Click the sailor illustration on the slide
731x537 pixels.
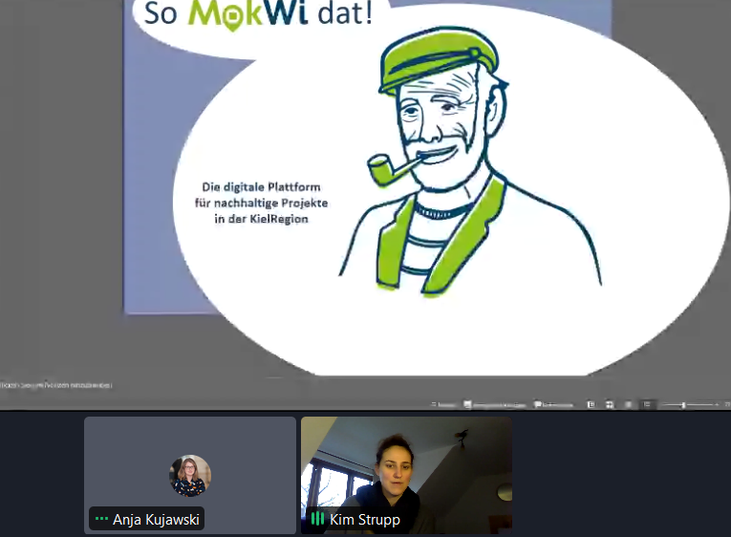tap(470, 161)
